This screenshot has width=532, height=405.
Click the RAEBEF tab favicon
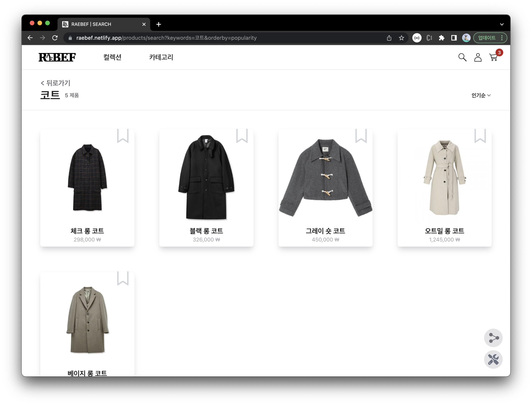(65, 24)
